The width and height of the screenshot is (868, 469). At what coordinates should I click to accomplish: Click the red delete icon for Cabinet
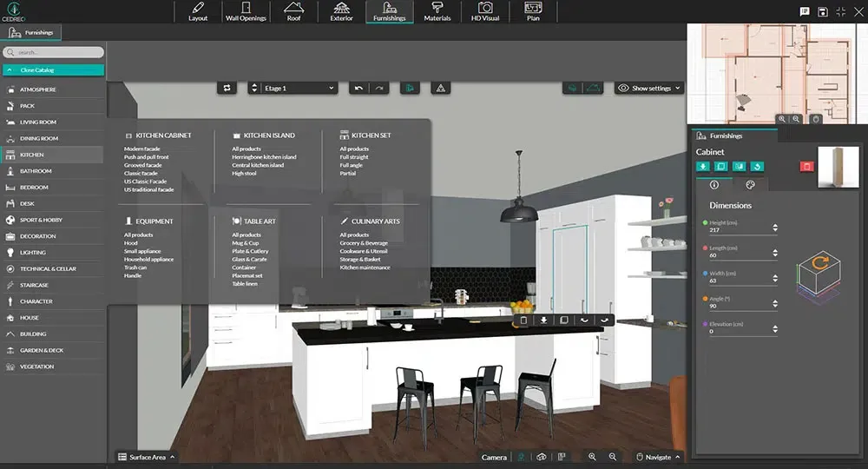(806, 166)
